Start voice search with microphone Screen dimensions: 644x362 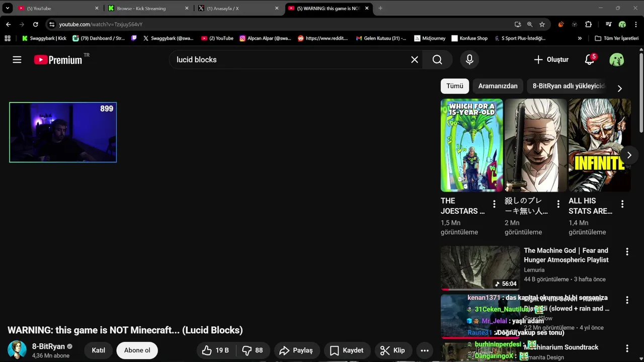(x=469, y=60)
